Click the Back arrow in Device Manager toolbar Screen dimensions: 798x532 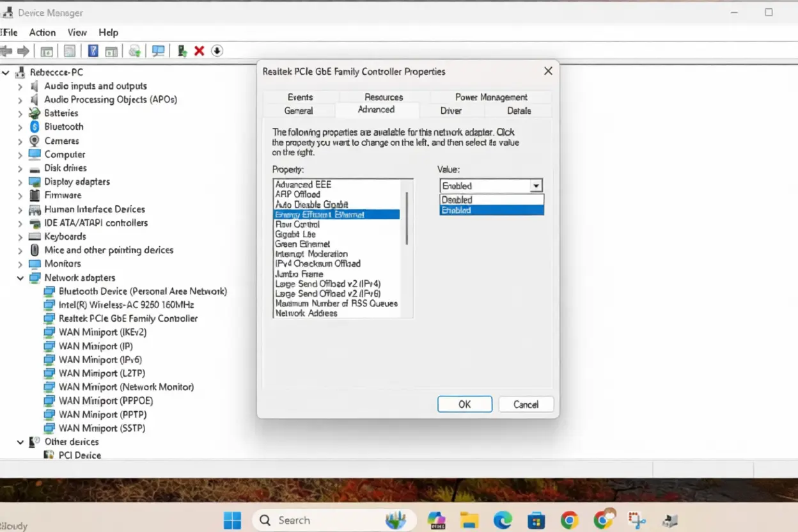6,51
